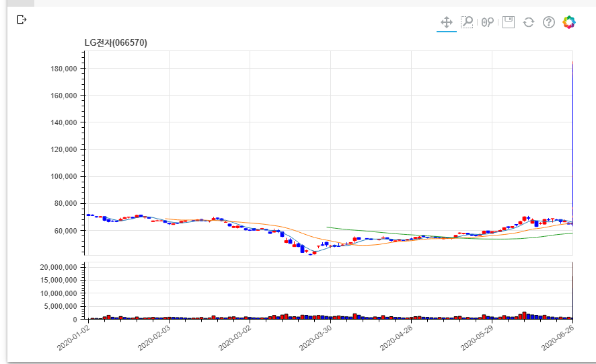Select the Pan tool in the chart toolbar
This screenshot has width=596, height=364.
coord(447,22)
